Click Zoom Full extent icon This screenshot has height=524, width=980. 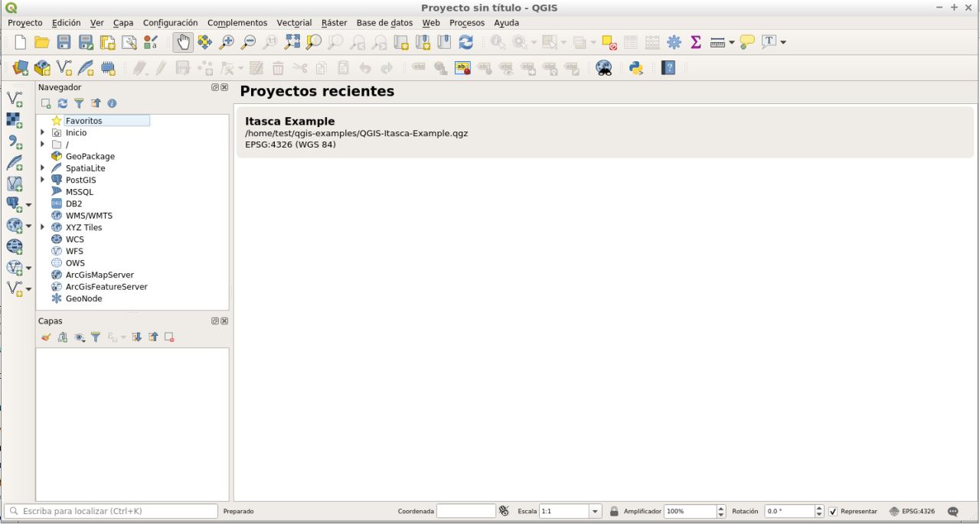coord(292,42)
